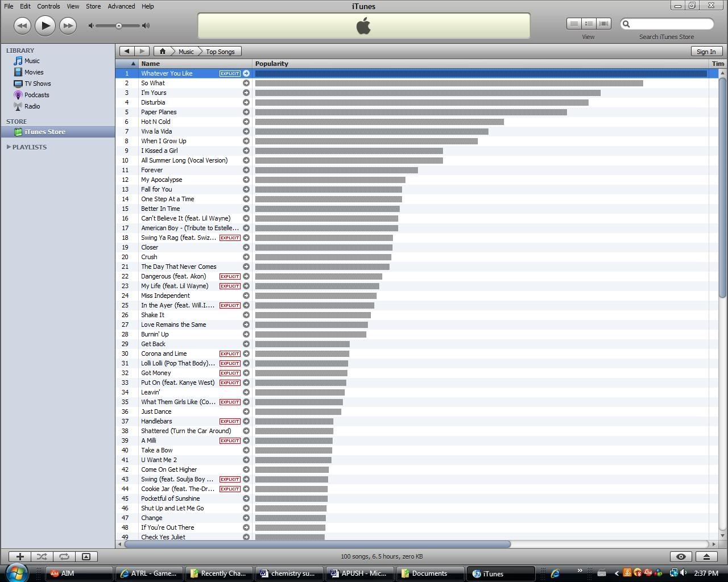The image size is (728, 582).
Task: Toggle the artwork viewer panel button
Action: tap(86, 557)
